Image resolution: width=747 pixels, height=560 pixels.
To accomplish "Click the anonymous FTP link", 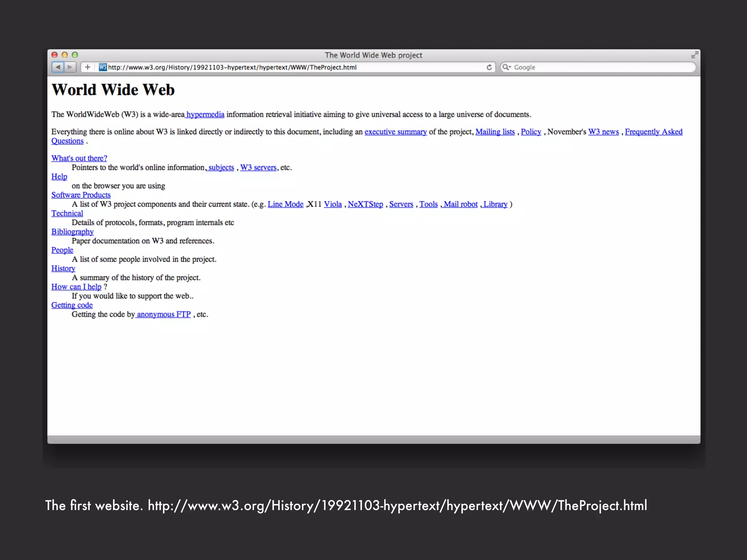I will [164, 314].
